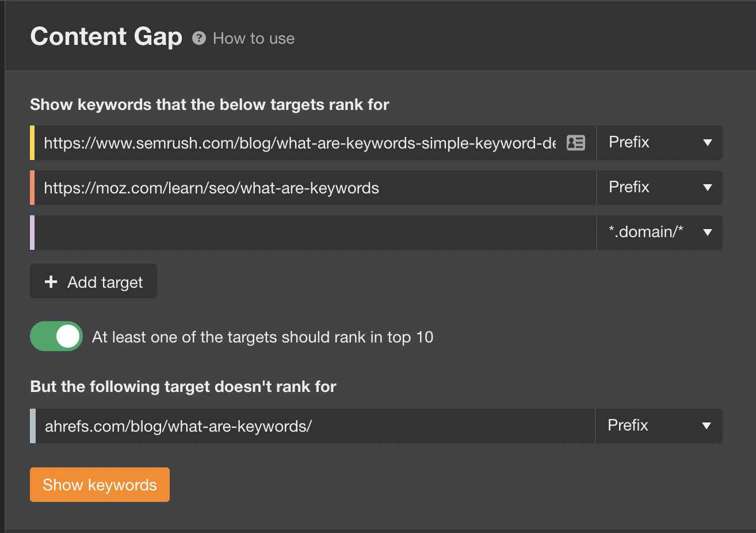The height and width of the screenshot is (533, 756).
Task: Click the plus icon on Add target
Action: (x=51, y=281)
